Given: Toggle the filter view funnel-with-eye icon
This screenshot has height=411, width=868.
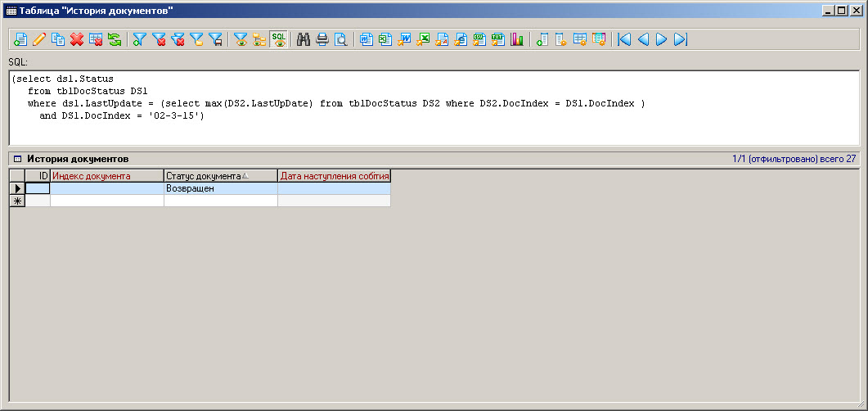Looking at the screenshot, I should [x=241, y=39].
